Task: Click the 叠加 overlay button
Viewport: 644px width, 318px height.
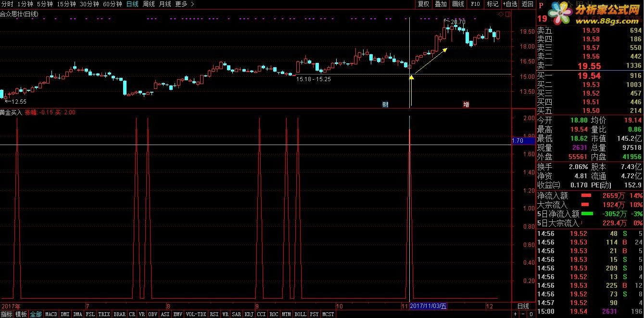Action: pyautogui.click(x=441, y=4)
